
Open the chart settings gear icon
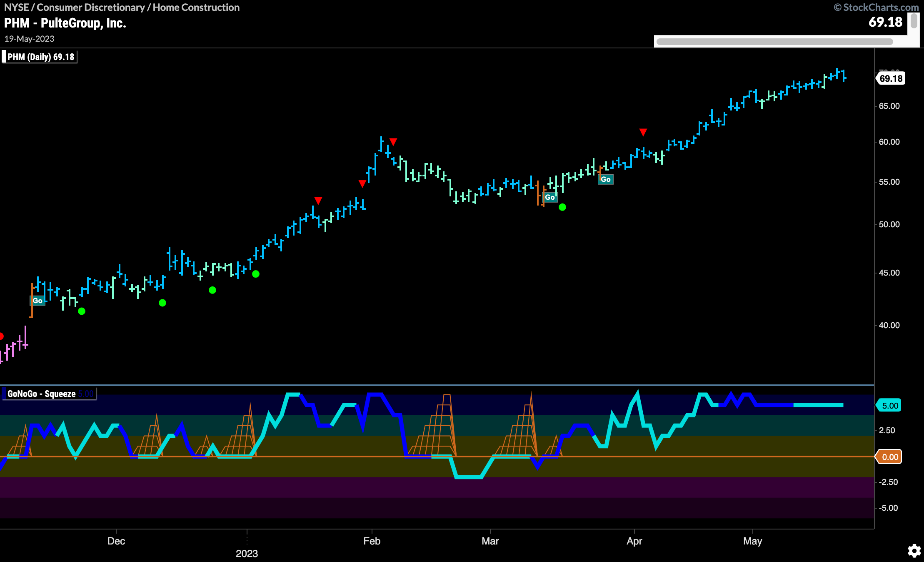pyautogui.click(x=914, y=551)
